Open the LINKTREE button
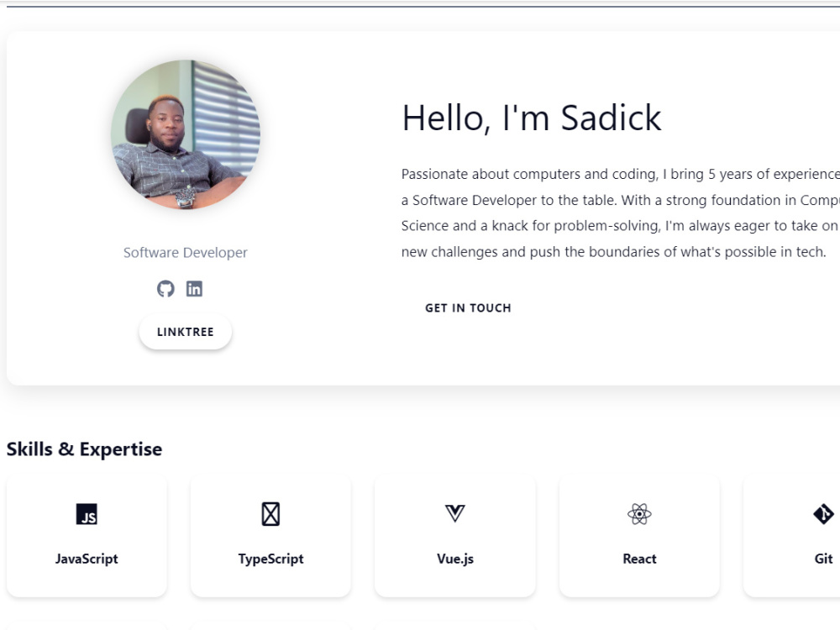This screenshot has width=840, height=630. tap(186, 332)
